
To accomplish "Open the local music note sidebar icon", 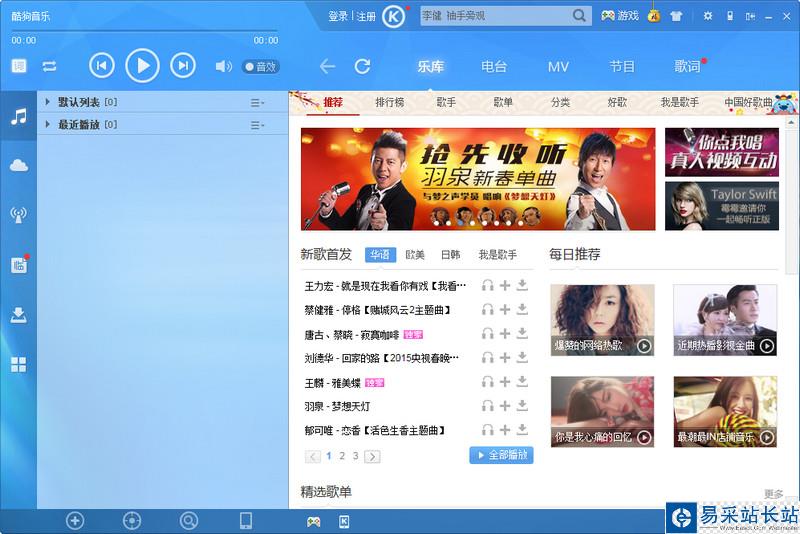I will [19, 116].
